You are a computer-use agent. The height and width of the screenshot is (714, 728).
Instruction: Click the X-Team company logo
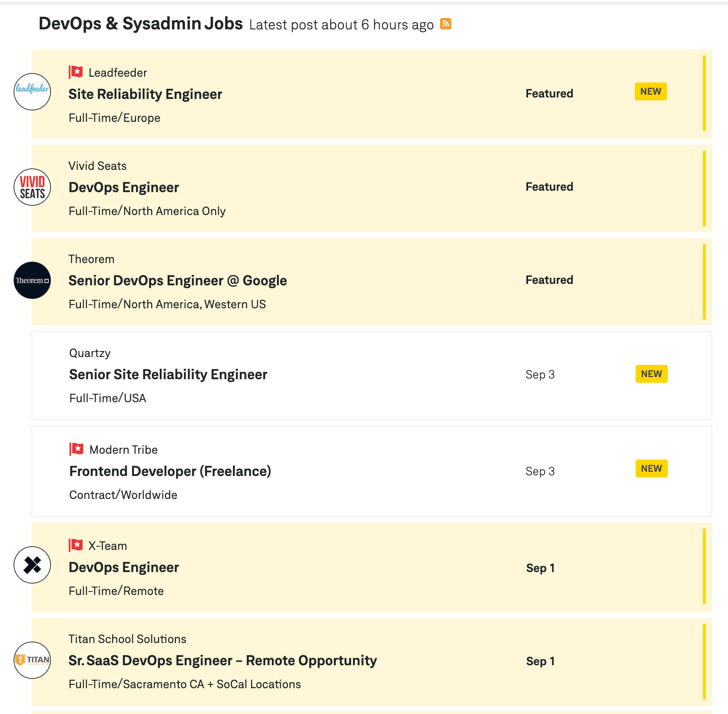(x=32, y=565)
